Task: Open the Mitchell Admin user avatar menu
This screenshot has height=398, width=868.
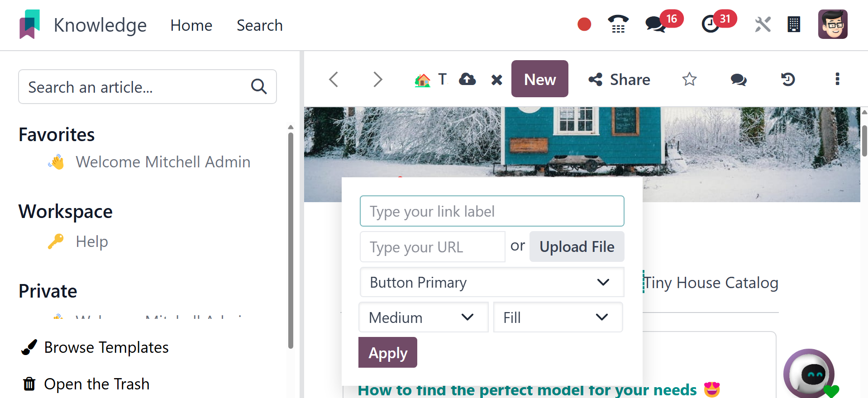Action: (x=833, y=24)
